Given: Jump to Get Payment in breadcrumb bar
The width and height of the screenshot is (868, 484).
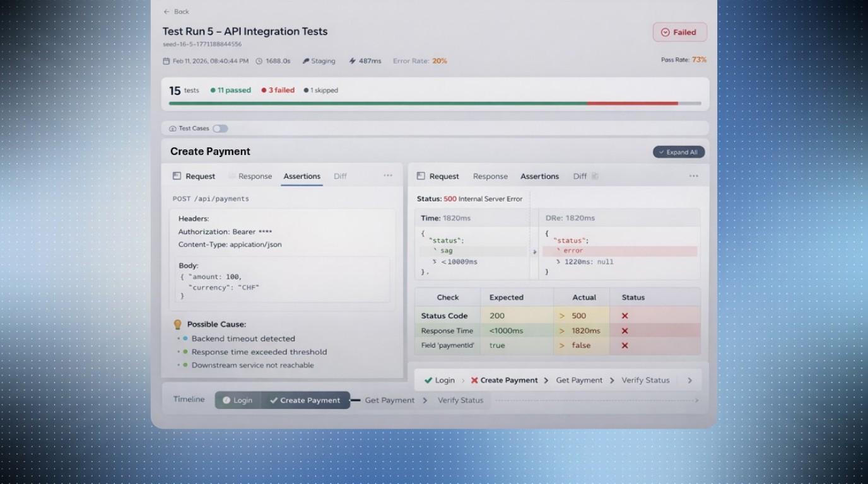Looking at the screenshot, I should tap(579, 380).
